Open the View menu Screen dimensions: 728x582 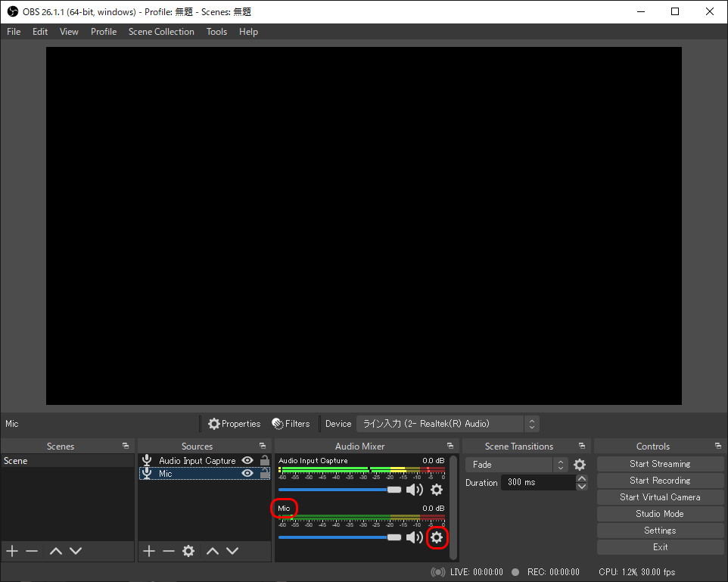click(x=69, y=32)
